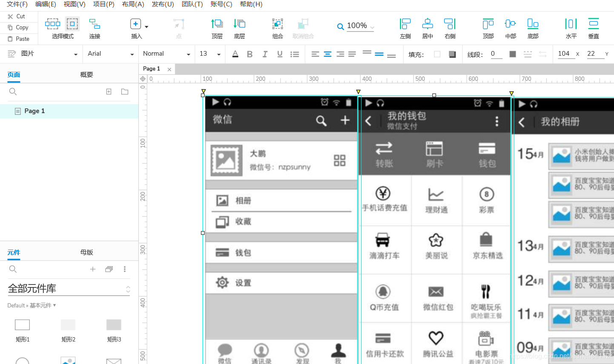
Task: Open the 团队(T) menu
Action: (192, 4)
